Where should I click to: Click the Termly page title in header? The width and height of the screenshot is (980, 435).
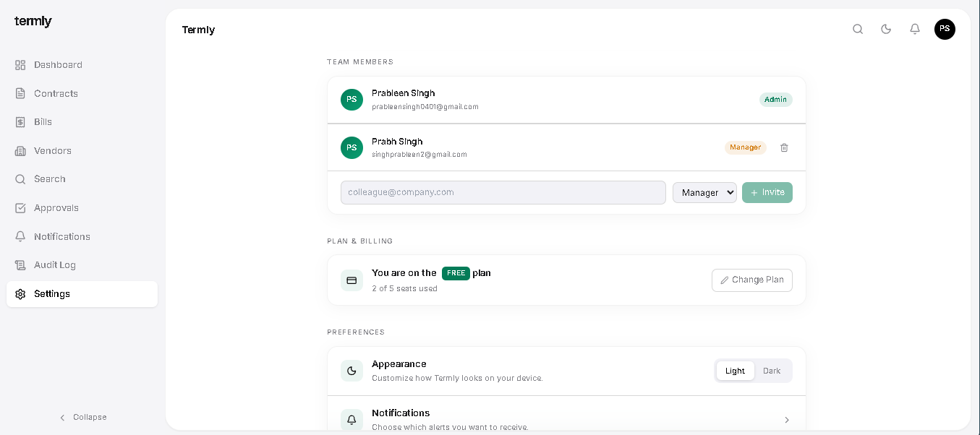tap(198, 30)
